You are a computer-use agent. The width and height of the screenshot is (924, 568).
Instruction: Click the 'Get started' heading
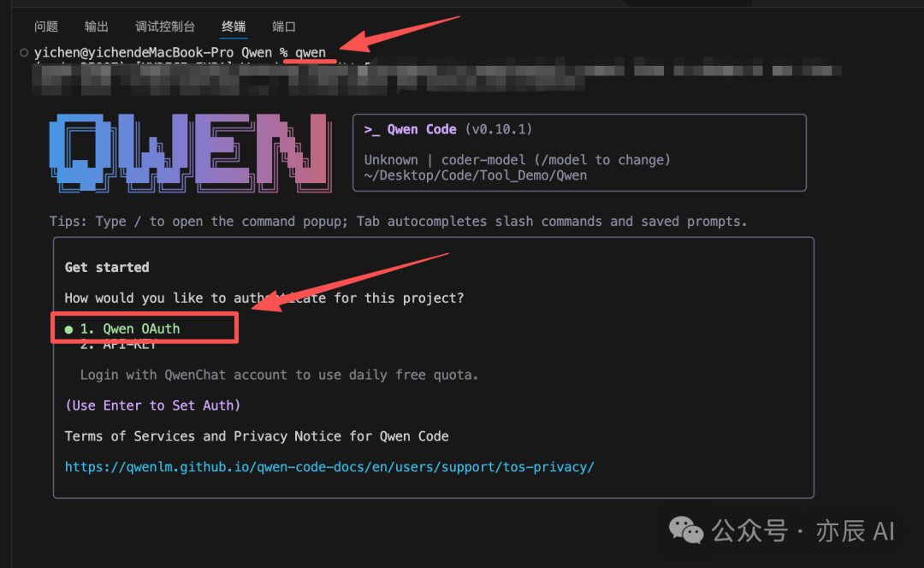point(107,268)
